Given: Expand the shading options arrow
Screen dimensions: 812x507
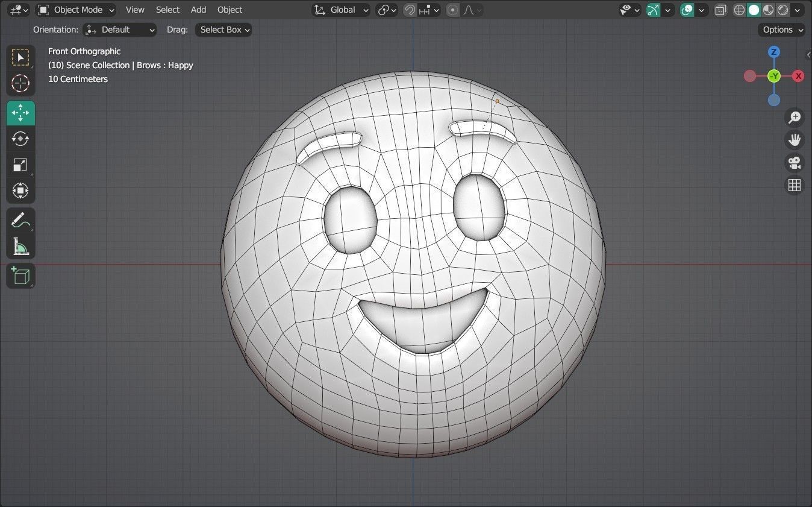Looking at the screenshot, I should pyautogui.click(x=798, y=10).
